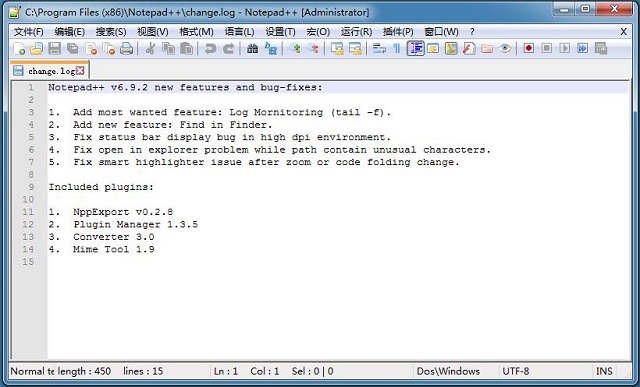
Task: Click the Save icon in the toolbar
Action: pos(55,49)
